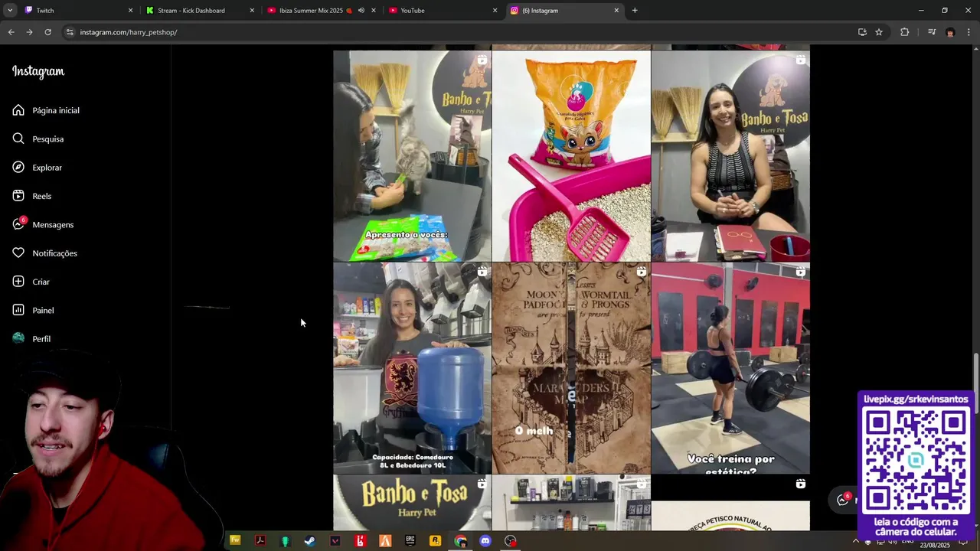980x551 pixels.
Task: Open Adobe Fireworks from the taskbar
Action: [x=235, y=541]
